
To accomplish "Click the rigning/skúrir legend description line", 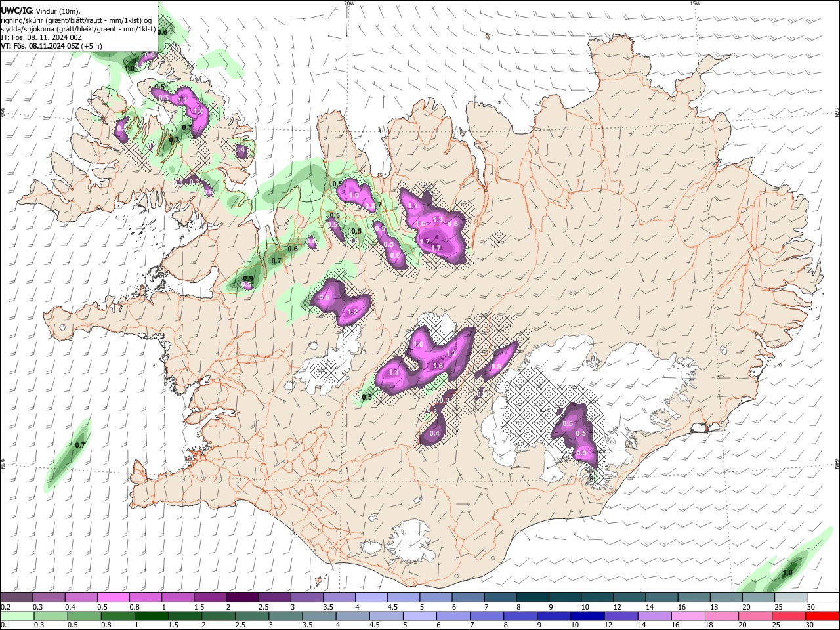I will (76, 20).
